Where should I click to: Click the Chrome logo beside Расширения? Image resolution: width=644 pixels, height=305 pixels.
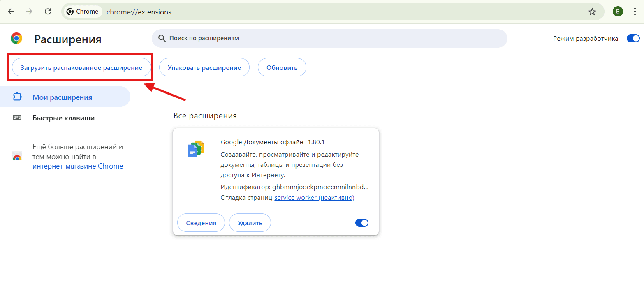pyautogui.click(x=16, y=39)
